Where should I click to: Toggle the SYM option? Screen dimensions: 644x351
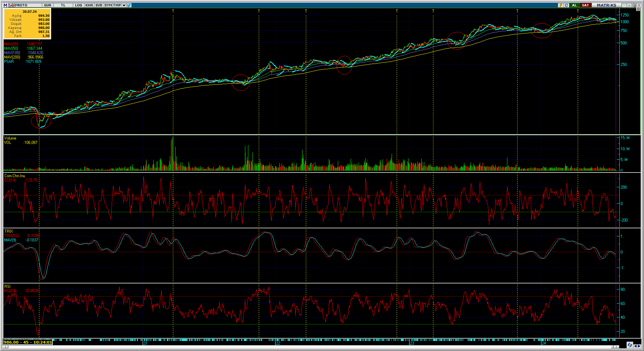point(108,5)
